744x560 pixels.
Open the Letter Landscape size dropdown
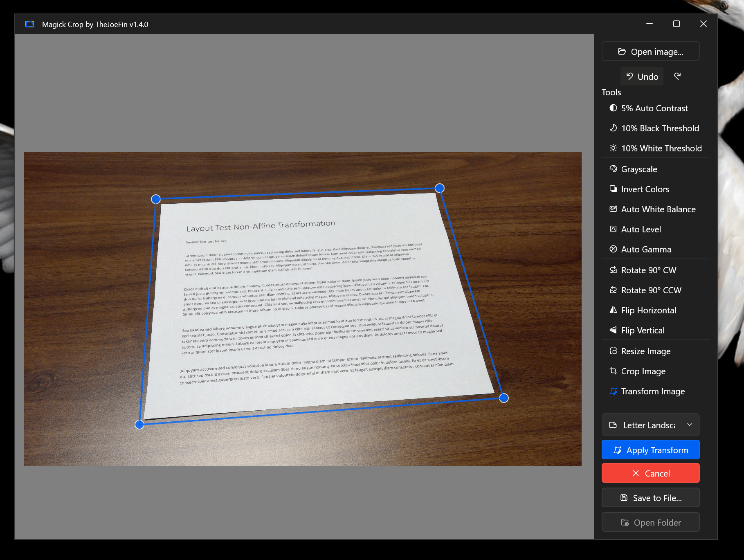click(x=650, y=425)
